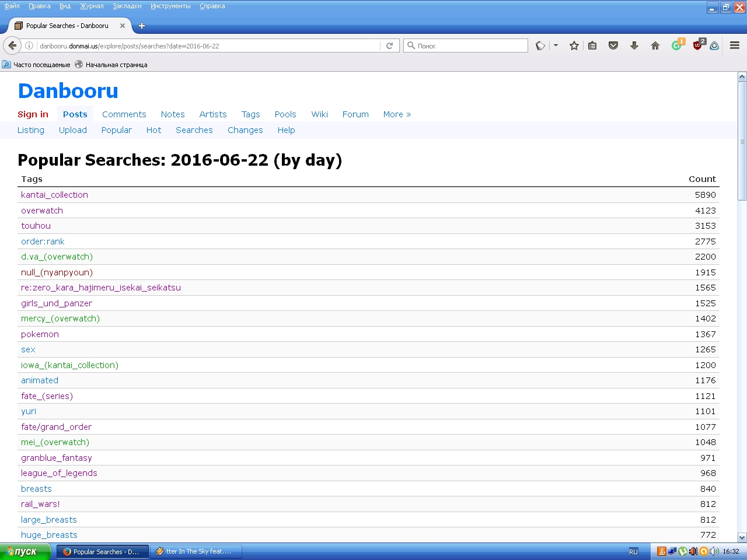Viewport: 747px width, 560px height.
Task: Open the Журнал menu
Action: coord(92,6)
